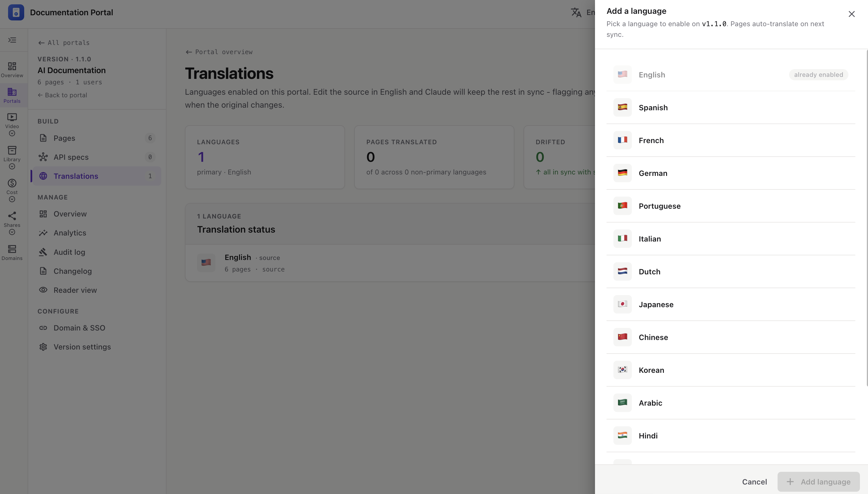The image size is (868, 494).
Task: Click the Spanish flag icon
Action: click(622, 107)
